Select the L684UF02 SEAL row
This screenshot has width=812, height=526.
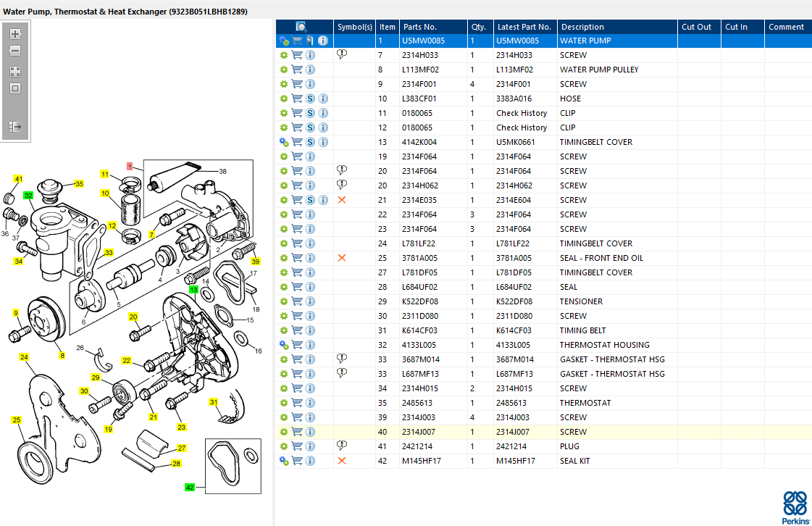pyautogui.click(x=544, y=287)
